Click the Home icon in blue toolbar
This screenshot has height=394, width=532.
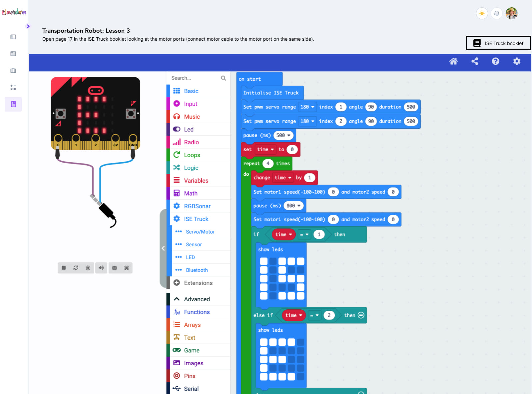tap(453, 61)
